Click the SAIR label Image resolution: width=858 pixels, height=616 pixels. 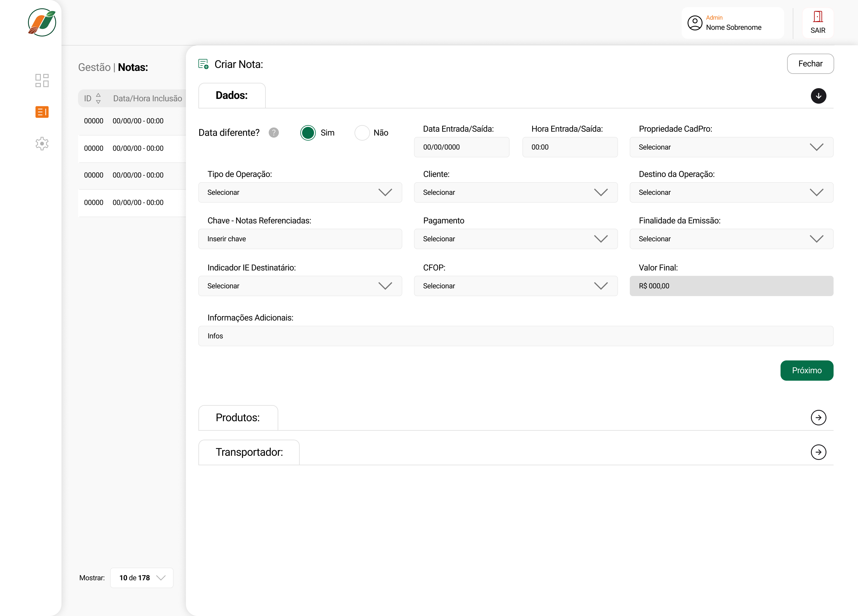coord(818,30)
